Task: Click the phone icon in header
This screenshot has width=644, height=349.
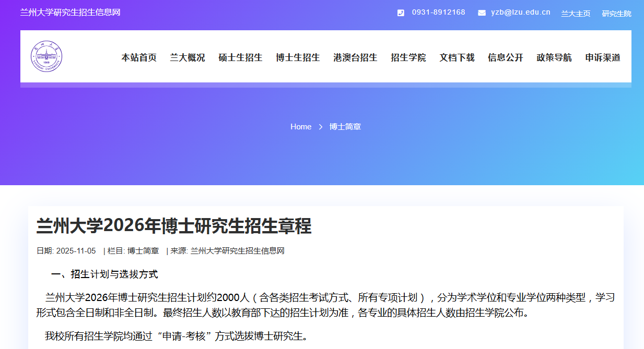Action: [401, 13]
